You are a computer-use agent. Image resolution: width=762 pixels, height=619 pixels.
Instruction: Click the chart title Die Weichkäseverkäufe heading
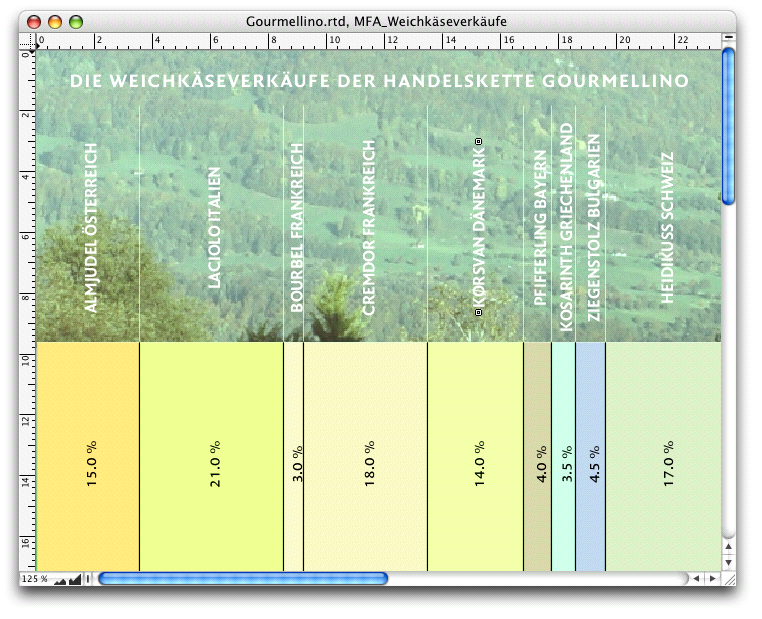379,80
